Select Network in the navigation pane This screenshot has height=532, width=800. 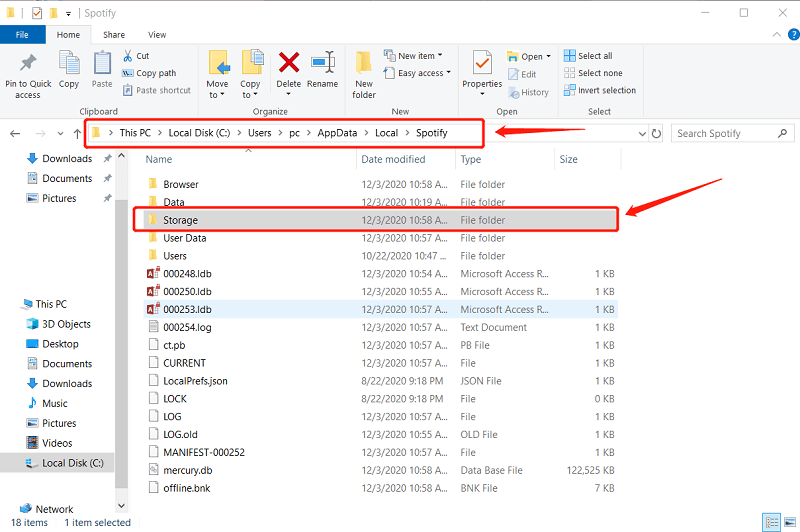(47, 509)
